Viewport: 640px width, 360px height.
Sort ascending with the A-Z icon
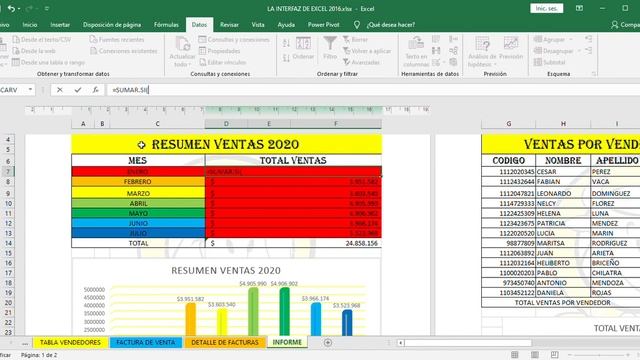(x=287, y=43)
